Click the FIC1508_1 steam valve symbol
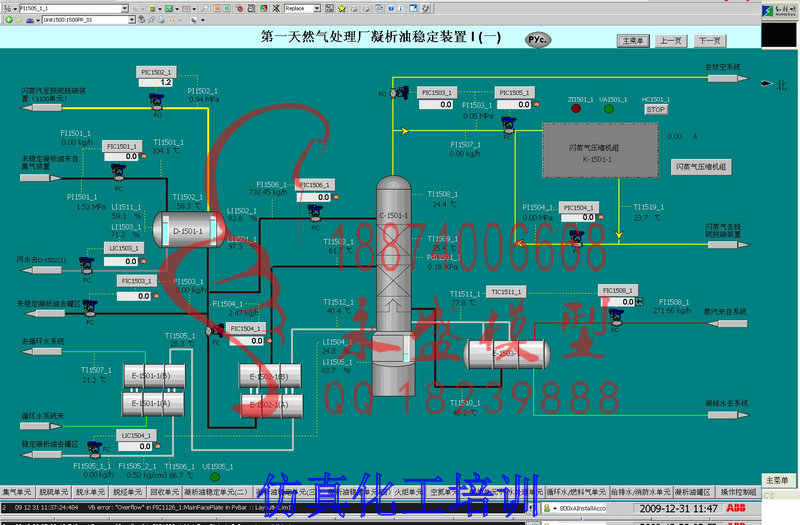 click(616, 317)
